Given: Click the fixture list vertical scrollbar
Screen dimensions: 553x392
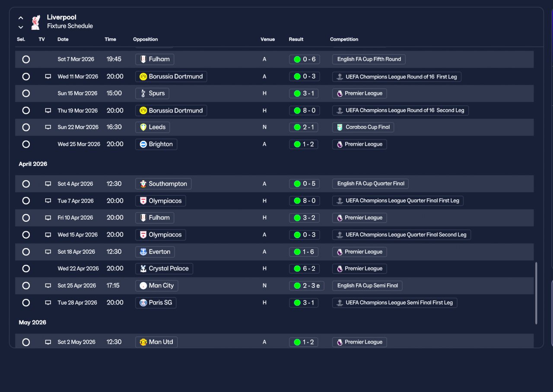Looking at the screenshot, I should click(536, 293).
